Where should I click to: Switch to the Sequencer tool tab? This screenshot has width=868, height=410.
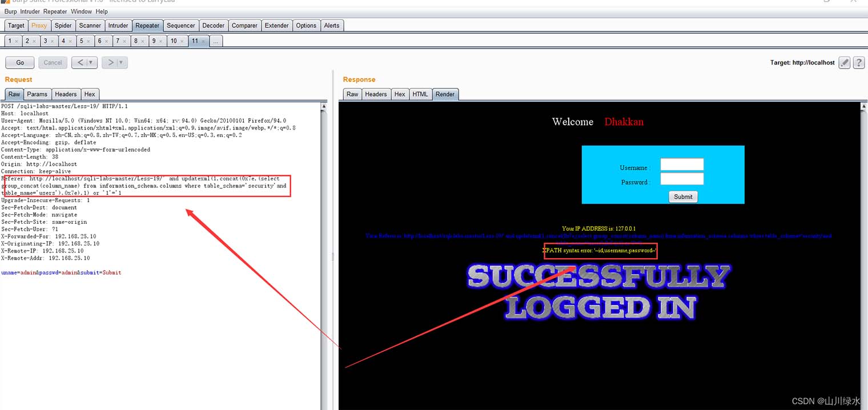pyautogui.click(x=181, y=25)
